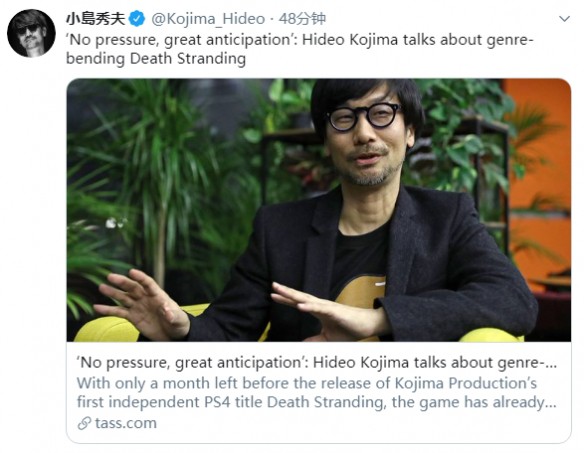
Task: Open the tweet options chevron menu
Action: [x=565, y=19]
